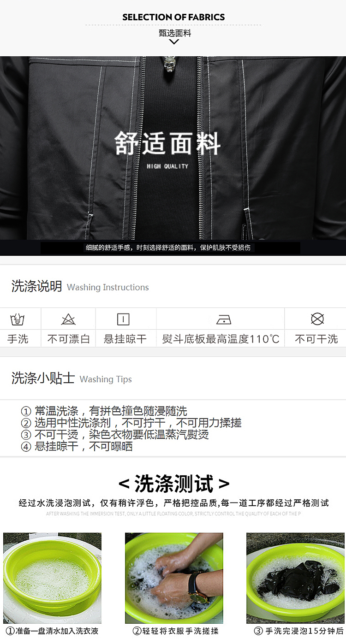Click the 舒适面料 banner text
The width and height of the screenshot is (346, 644).
coord(167,143)
